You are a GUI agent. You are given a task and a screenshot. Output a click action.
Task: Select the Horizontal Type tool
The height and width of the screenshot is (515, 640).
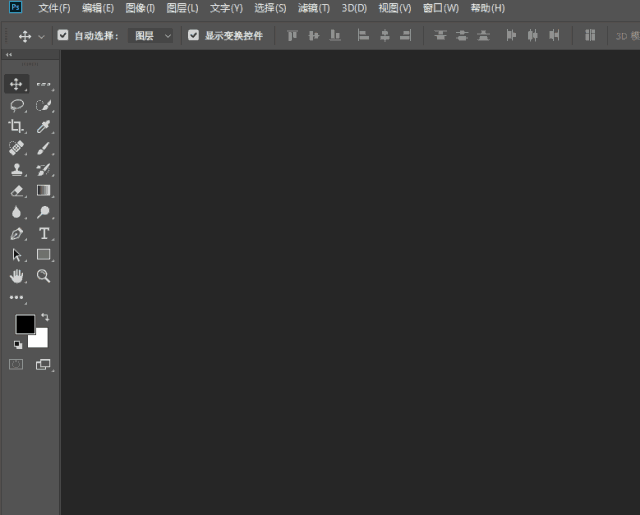[44, 233]
